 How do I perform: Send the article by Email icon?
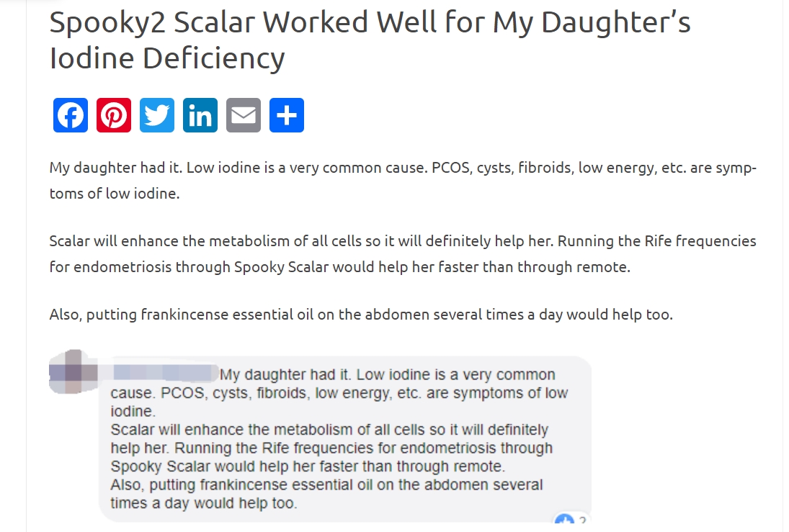[x=244, y=115]
